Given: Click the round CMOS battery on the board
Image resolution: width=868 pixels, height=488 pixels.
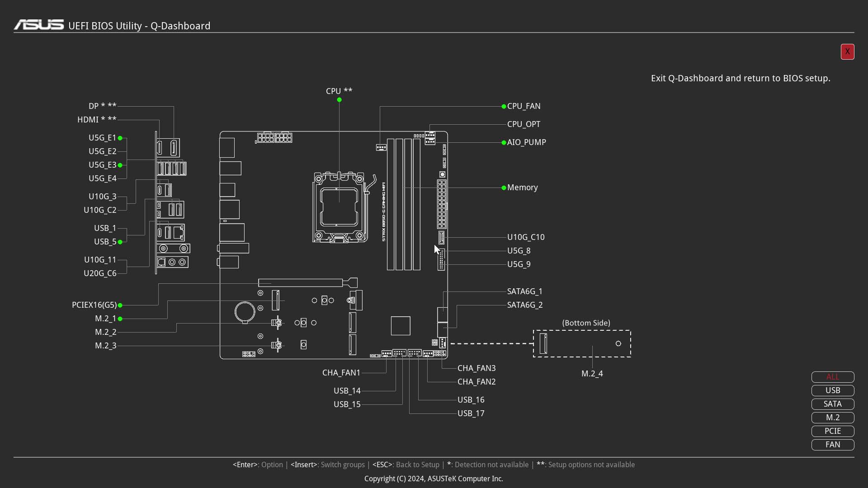Looking at the screenshot, I should click(x=245, y=311).
